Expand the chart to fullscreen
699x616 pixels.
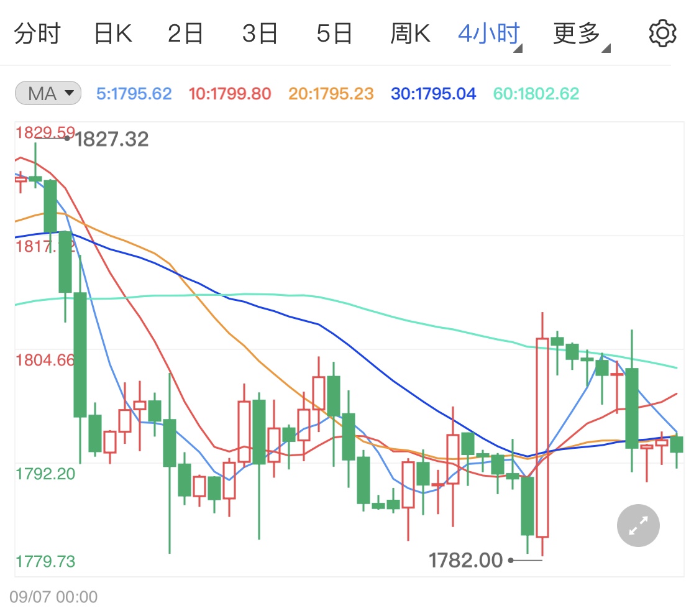637,525
